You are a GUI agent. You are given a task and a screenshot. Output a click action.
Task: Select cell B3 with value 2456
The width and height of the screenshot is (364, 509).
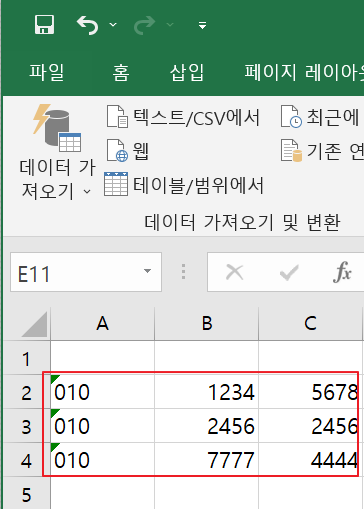(x=207, y=426)
